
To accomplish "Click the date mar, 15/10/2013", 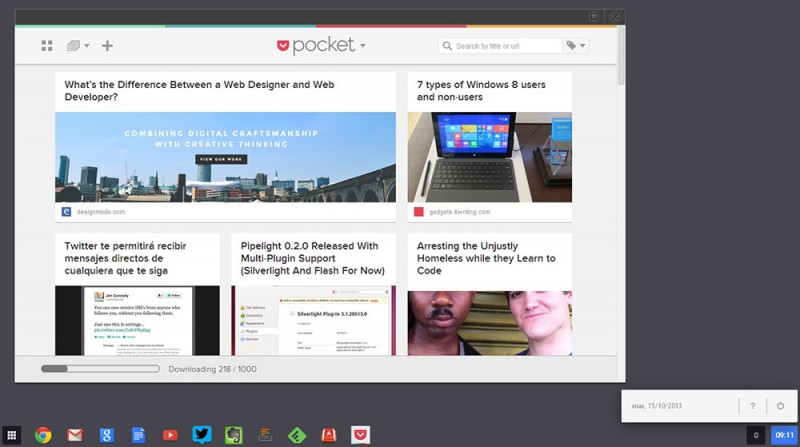I will coord(657,406).
